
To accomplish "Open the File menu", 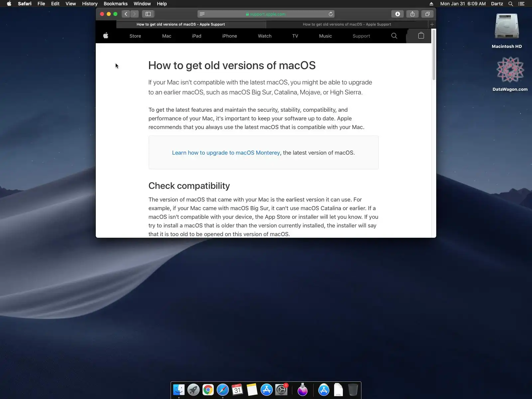I will [x=41, y=4].
